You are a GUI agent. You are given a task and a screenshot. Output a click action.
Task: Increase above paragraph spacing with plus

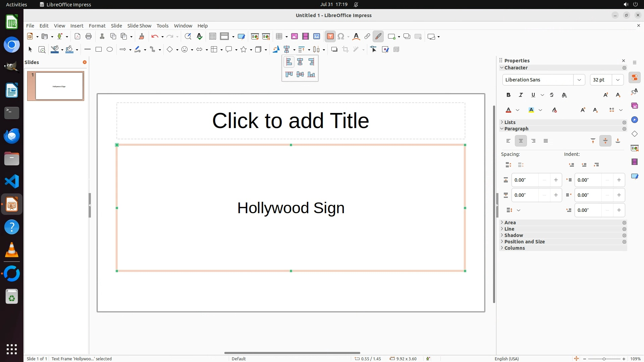click(556, 180)
